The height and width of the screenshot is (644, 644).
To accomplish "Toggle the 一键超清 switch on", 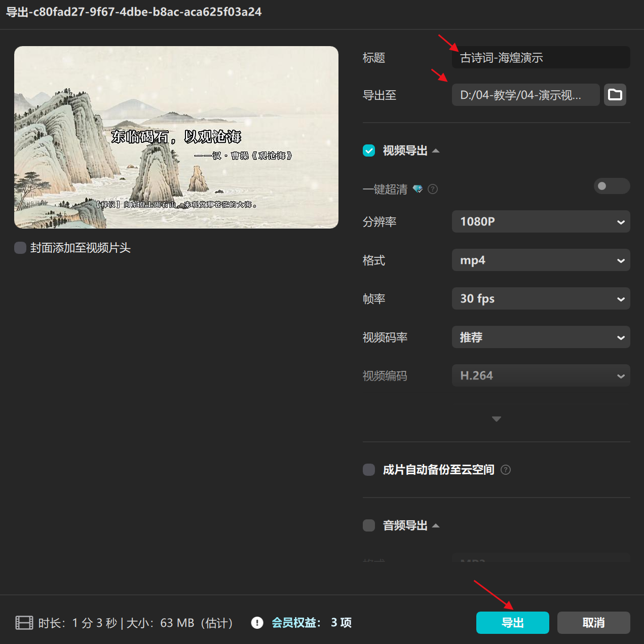I will 612,186.
